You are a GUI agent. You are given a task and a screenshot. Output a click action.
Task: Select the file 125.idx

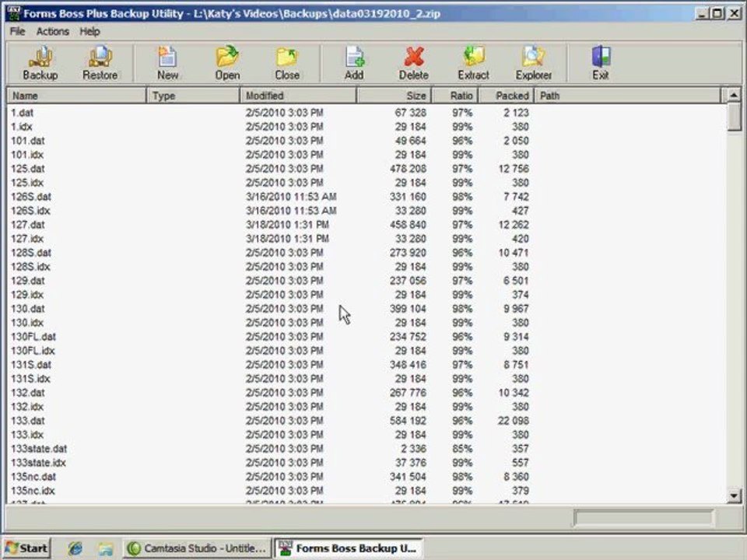(27, 183)
